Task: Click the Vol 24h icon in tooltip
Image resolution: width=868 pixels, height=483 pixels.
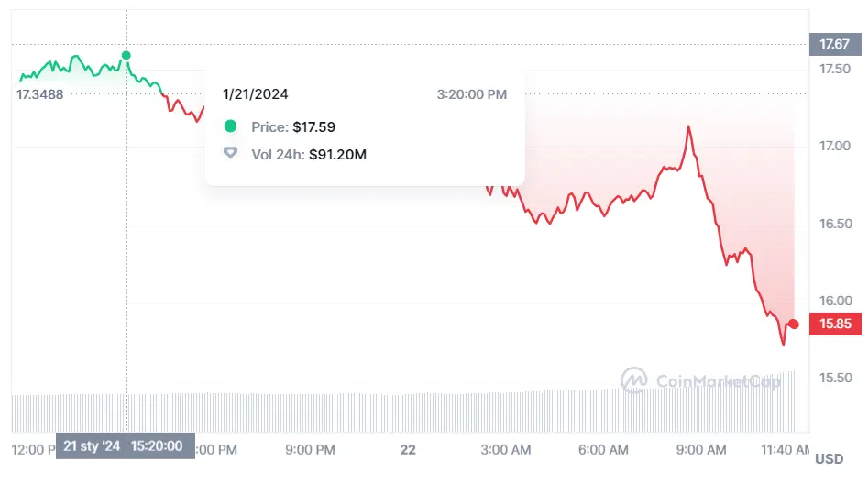Action: 230,154
